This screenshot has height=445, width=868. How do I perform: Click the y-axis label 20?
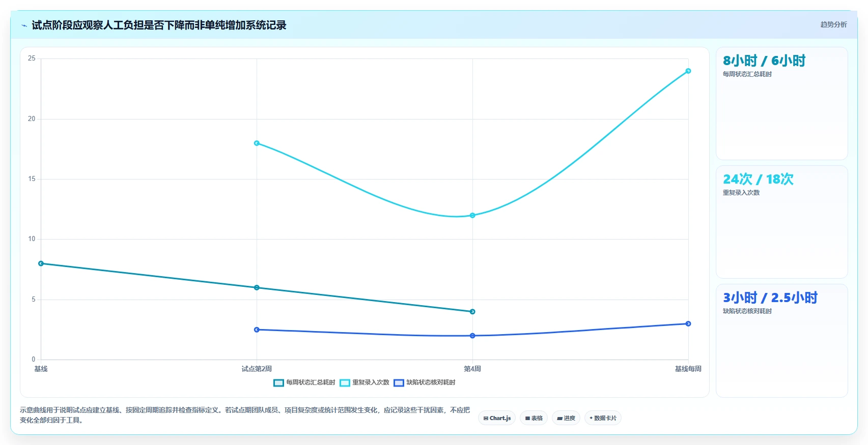tap(32, 119)
